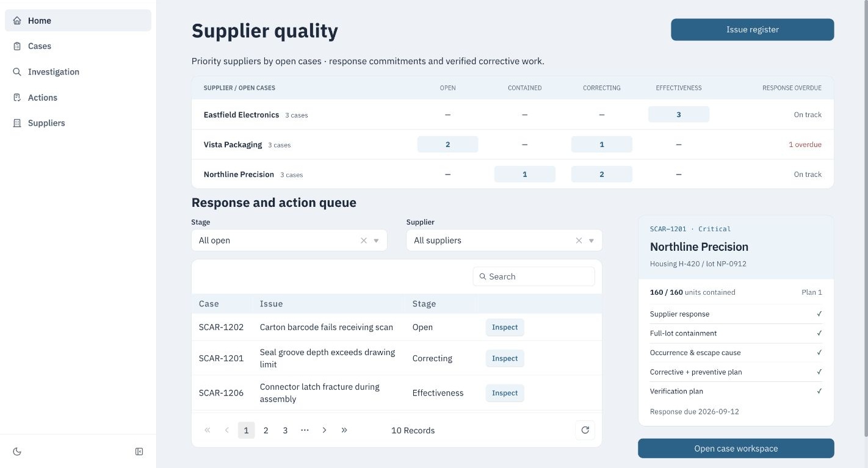This screenshot has width=868, height=468.
Task: Click Vista Packaging Correcting count 1
Action: pyautogui.click(x=602, y=145)
